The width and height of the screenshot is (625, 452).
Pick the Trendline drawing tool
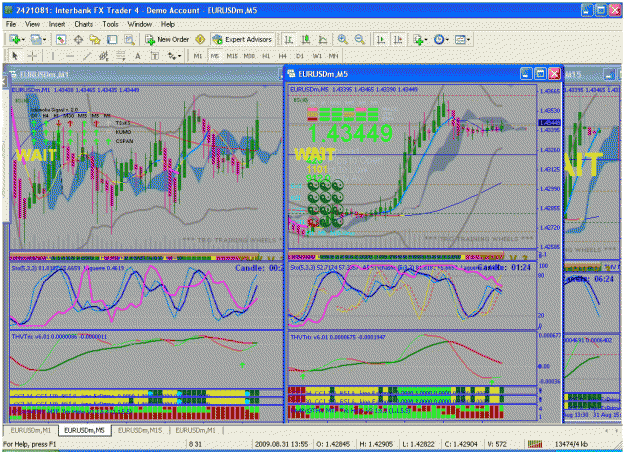pyautogui.click(x=87, y=56)
